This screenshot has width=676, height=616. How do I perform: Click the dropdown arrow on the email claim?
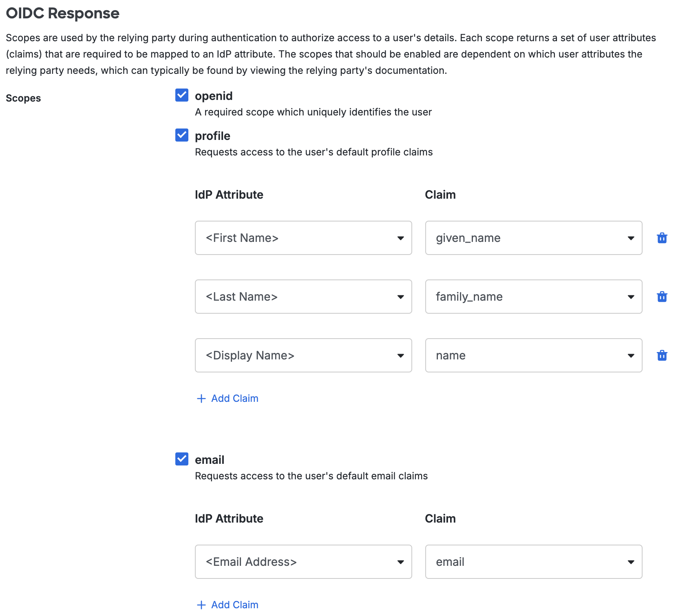[630, 562]
